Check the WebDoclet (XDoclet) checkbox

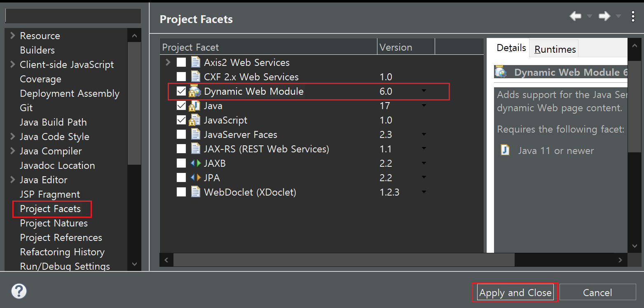coord(181,192)
